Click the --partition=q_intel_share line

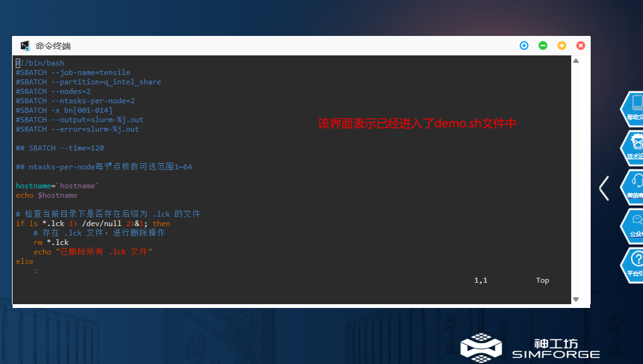[88, 82]
